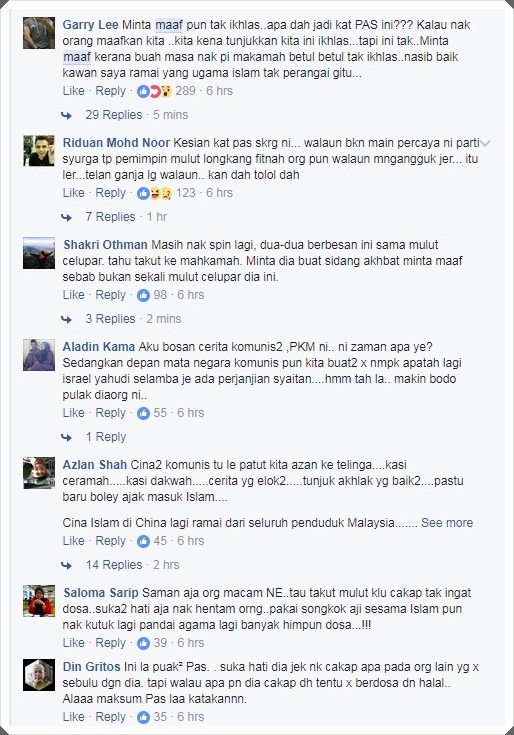
Task: Click the reply arrow icon beside 7 Replies
Action: [67, 218]
